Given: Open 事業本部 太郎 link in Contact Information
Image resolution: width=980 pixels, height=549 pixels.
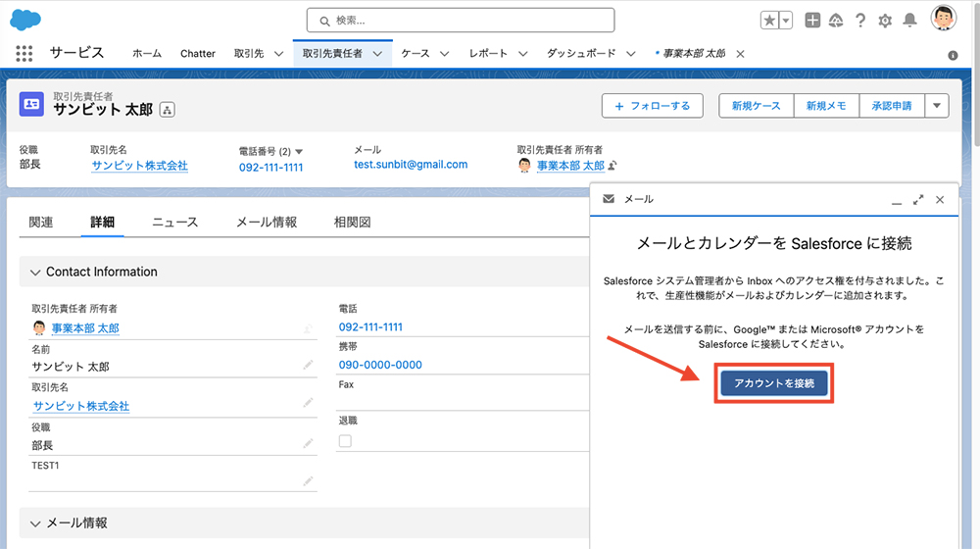Looking at the screenshot, I should coord(85,328).
